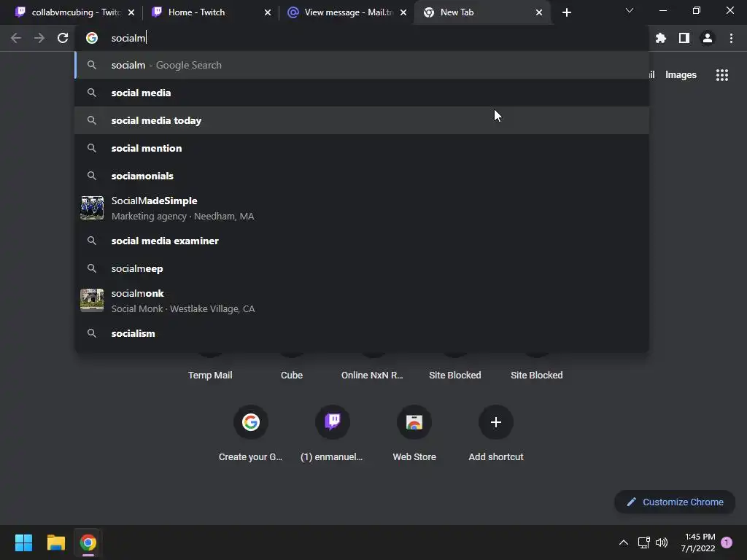Pick the sociamonials suggestion
Screen dimensions: 747x560
(362, 176)
